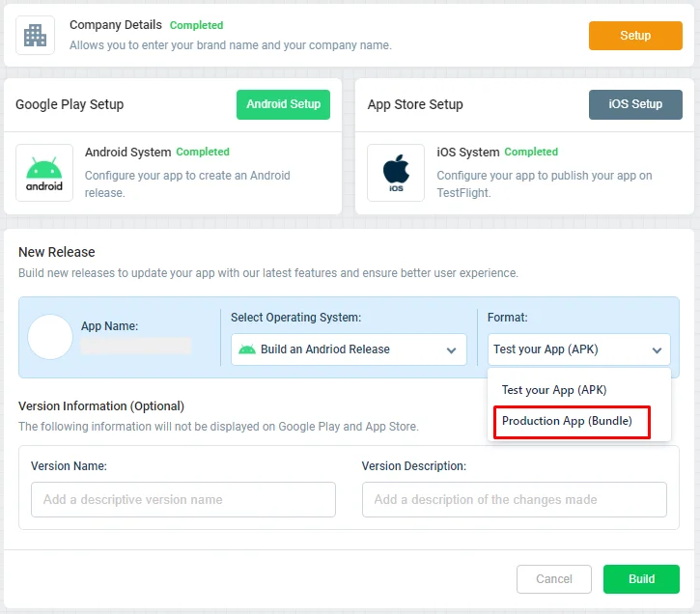Focus the Version Name input field
Viewport: 700px width, 614px height.
[183, 499]
